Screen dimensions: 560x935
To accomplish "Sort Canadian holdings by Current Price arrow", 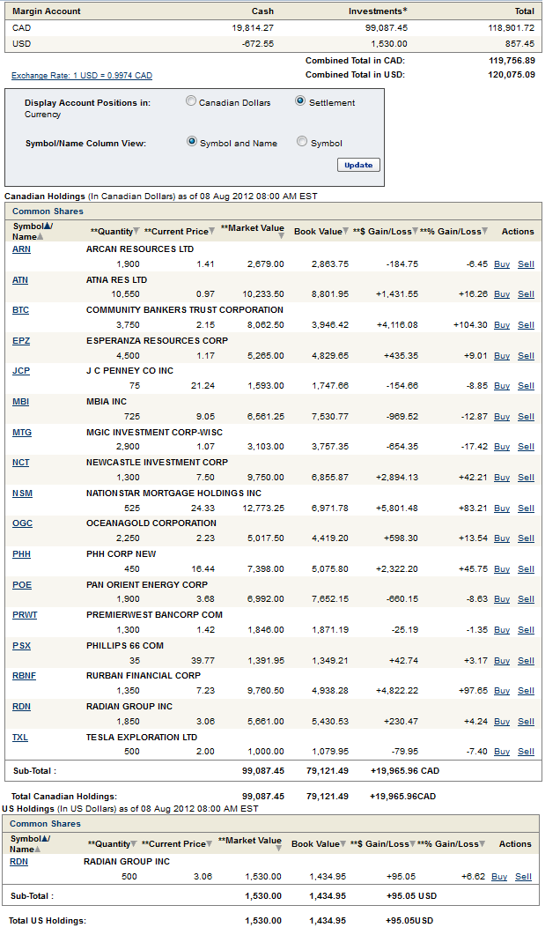I will [x=212, y=232].
